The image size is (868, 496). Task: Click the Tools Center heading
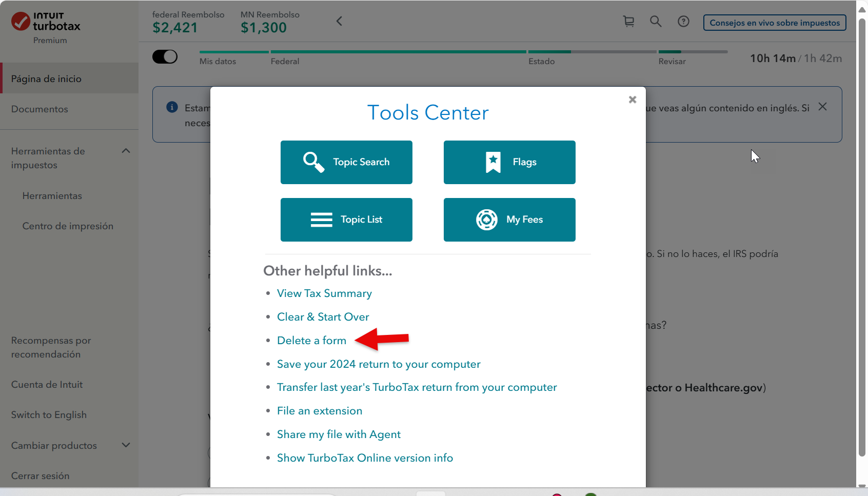[x=428, y=113]
